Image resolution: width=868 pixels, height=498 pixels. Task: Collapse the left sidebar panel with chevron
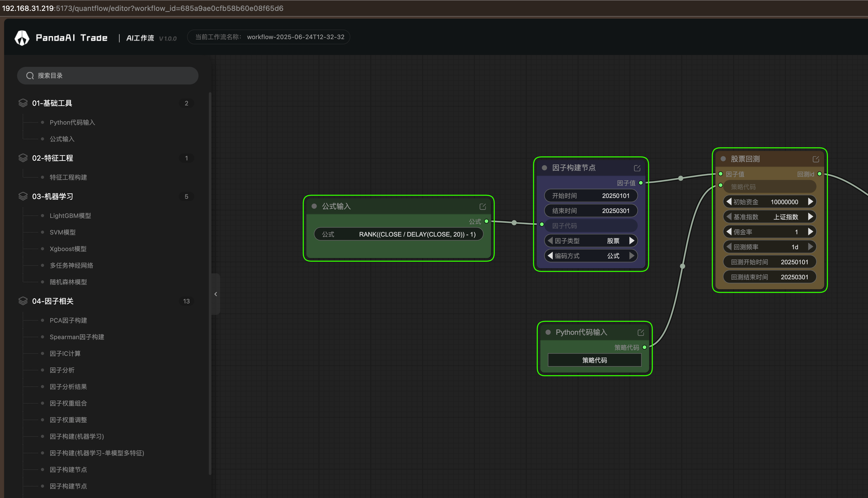(x=216, y=294)
